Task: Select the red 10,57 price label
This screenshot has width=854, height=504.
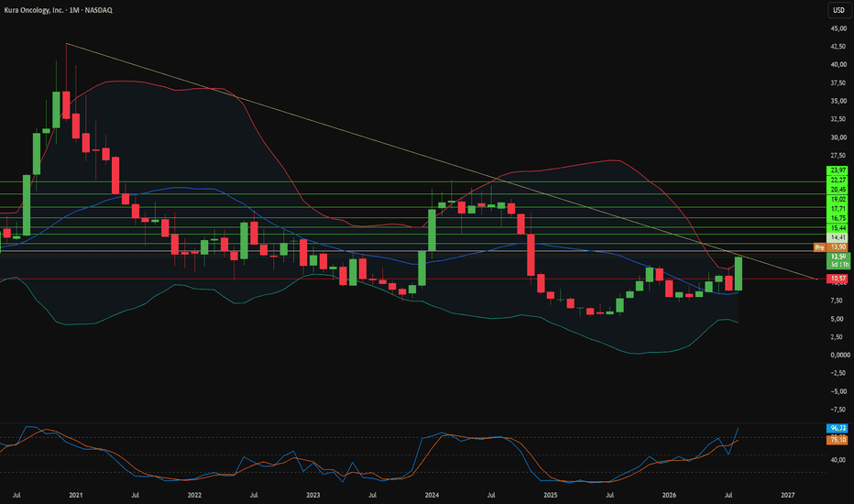Action: [838, 279]
